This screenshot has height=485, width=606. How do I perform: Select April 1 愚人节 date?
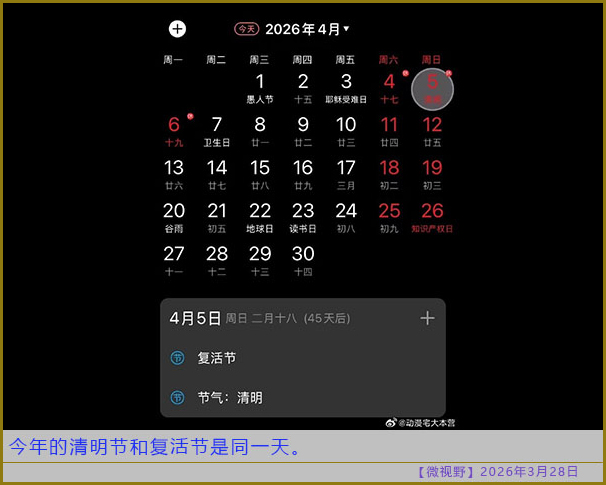[260, 88]
